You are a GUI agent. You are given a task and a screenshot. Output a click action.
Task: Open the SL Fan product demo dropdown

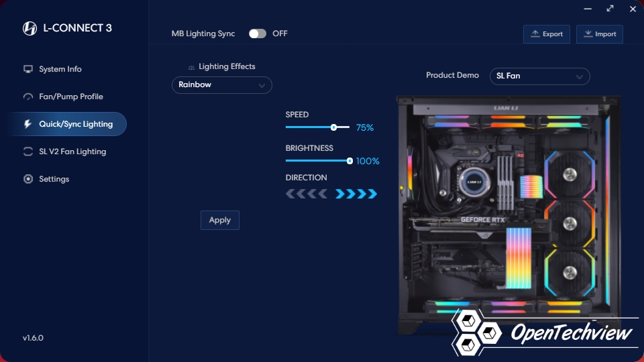(x=539, y=76)
